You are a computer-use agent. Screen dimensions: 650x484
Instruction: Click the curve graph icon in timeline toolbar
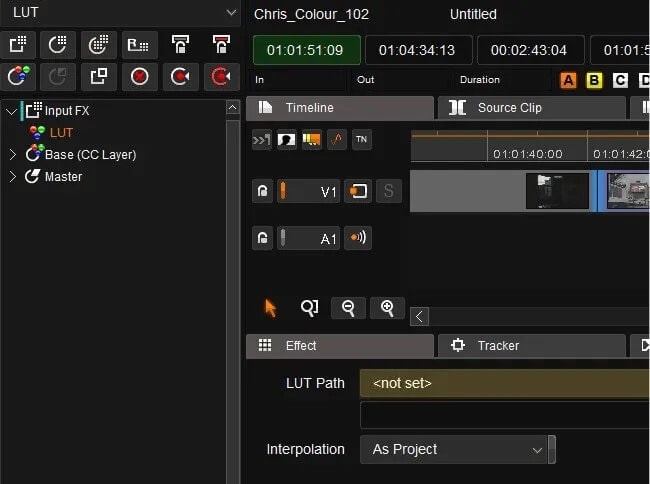pyautogui.click(x=337, y=139)
